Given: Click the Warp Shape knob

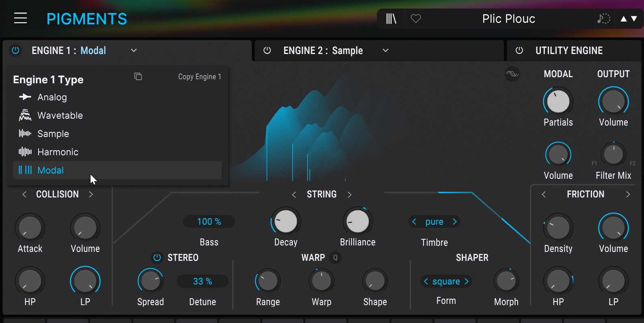Looking at the screenshot, I should click(x=375, y=281).
